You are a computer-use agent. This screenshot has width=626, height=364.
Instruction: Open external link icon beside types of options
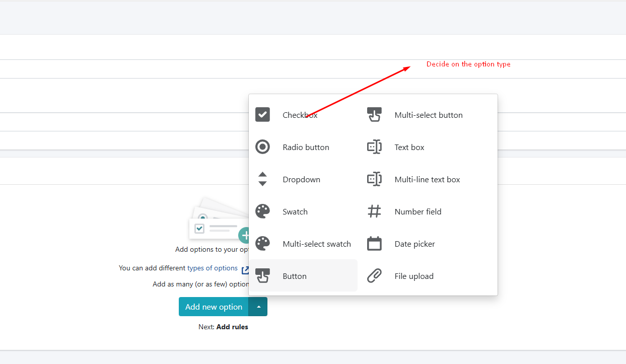[245, 270]
